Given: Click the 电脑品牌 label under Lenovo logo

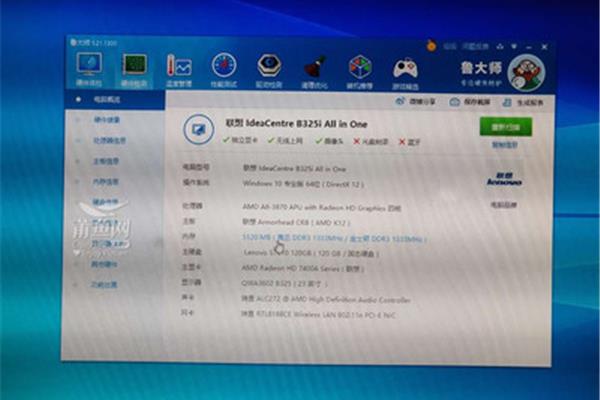Looking at the screenshot, I should [x=504, y=205].
